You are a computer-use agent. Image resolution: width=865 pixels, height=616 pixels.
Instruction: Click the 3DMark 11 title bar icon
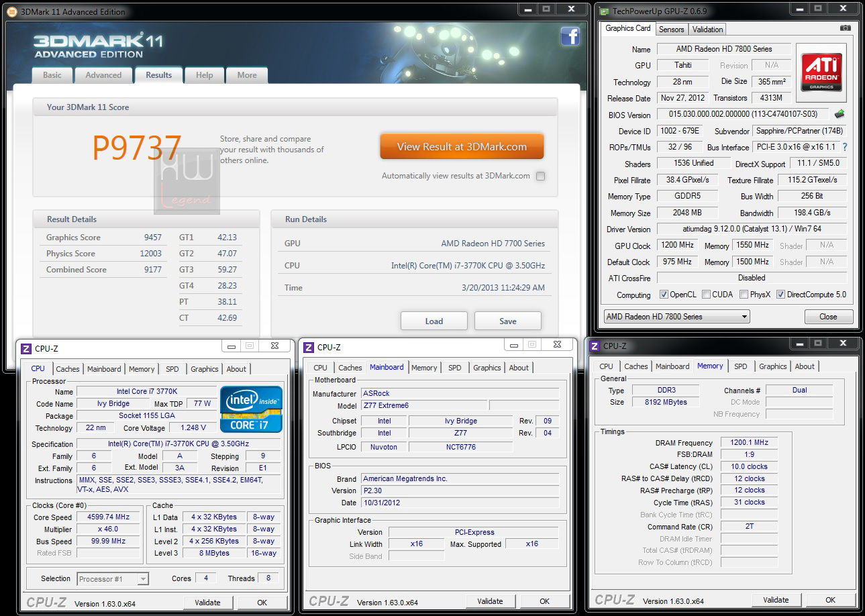[11, 11]
